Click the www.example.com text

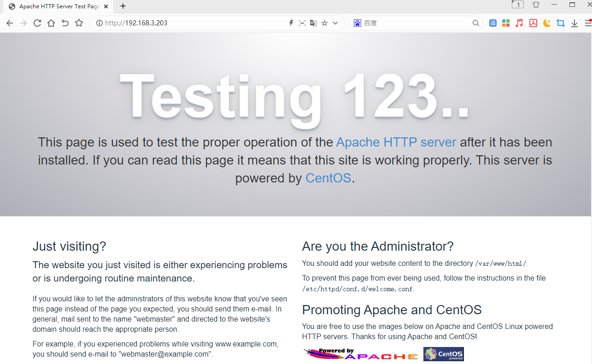coord(246,344)
